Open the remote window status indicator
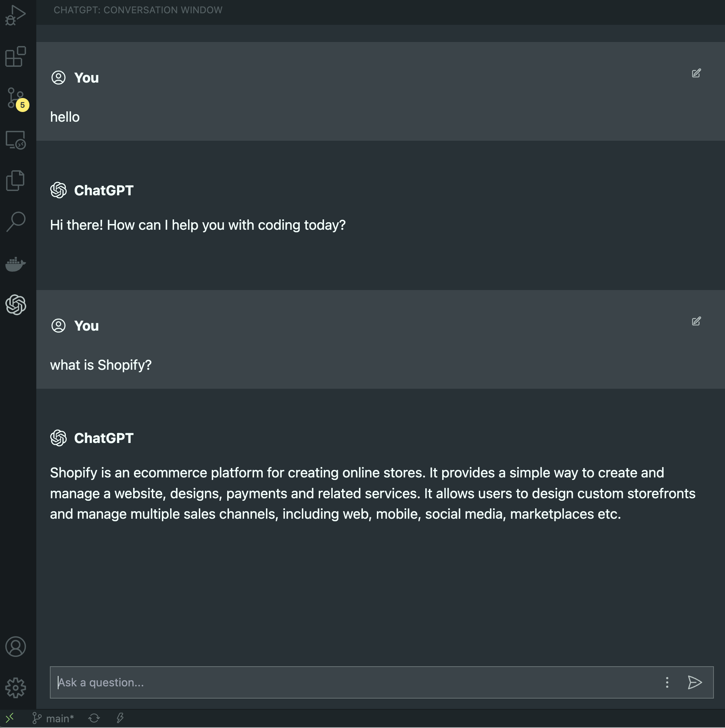 coord(10,718)
